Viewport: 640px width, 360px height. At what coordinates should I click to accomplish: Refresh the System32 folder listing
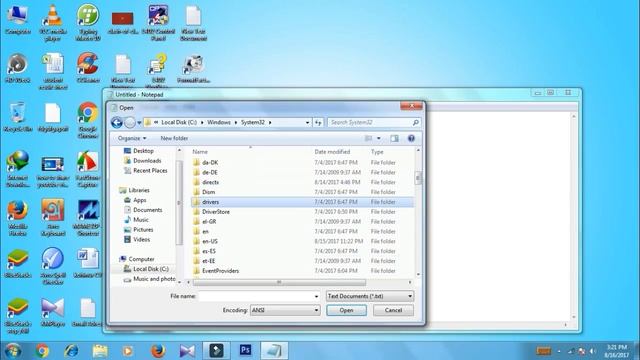tap(318, 122)
